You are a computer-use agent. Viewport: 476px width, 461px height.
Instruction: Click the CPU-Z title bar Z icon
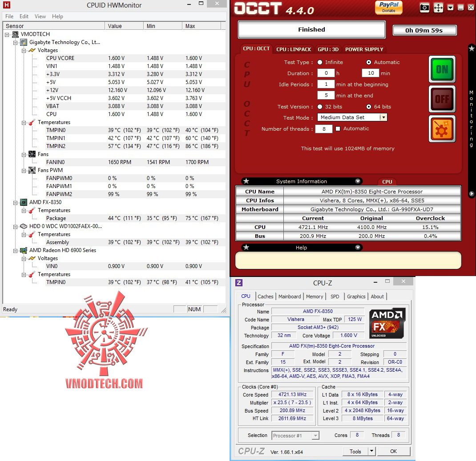click(x=239, y=283)
